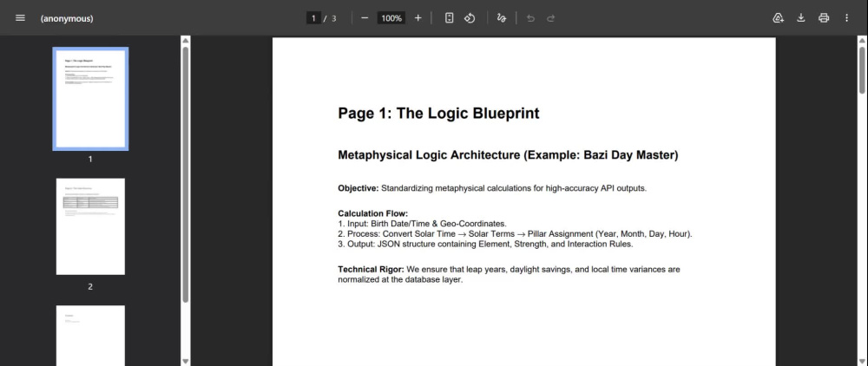Zoom out with the minus button
Screen dimensions: 868x366
pos(365,17)
